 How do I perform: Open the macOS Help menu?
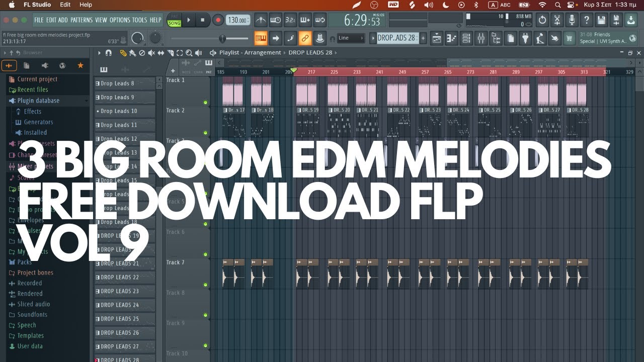coord(86,5)
